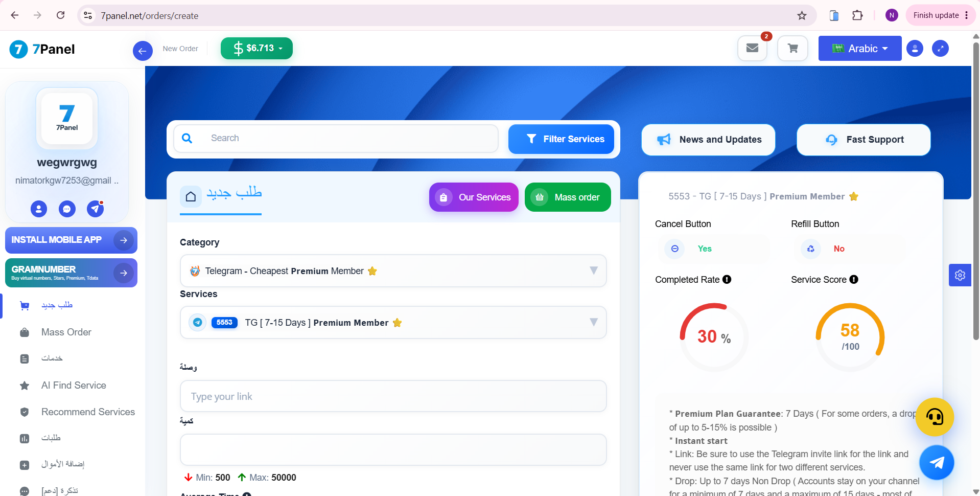Click the Cancel Button Yes icon
The height and width of the screenshot is (496, 980).
point(674,249)
